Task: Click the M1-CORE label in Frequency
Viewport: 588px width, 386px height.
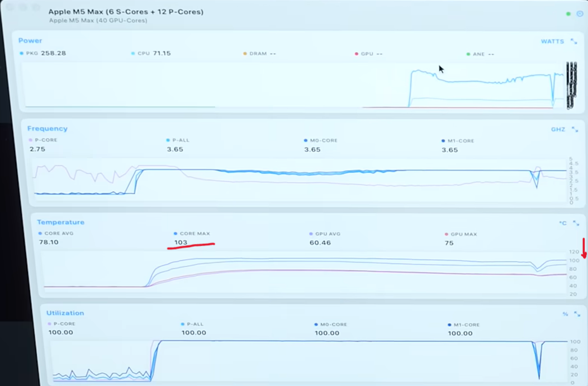Action: 461,141
